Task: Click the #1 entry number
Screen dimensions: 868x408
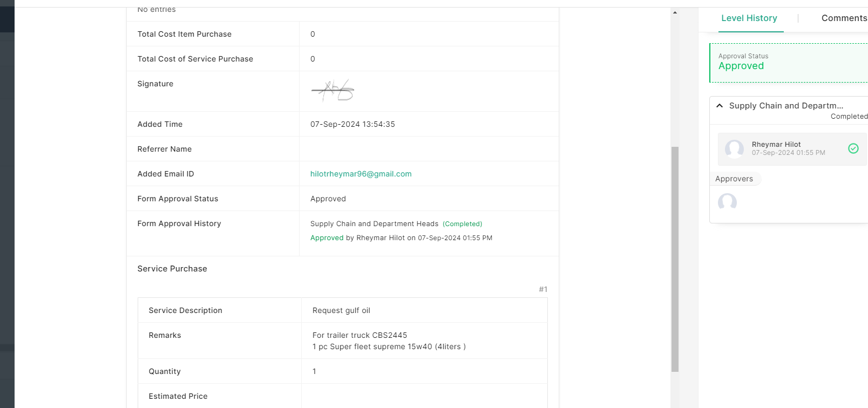Action: pos(542,290)
